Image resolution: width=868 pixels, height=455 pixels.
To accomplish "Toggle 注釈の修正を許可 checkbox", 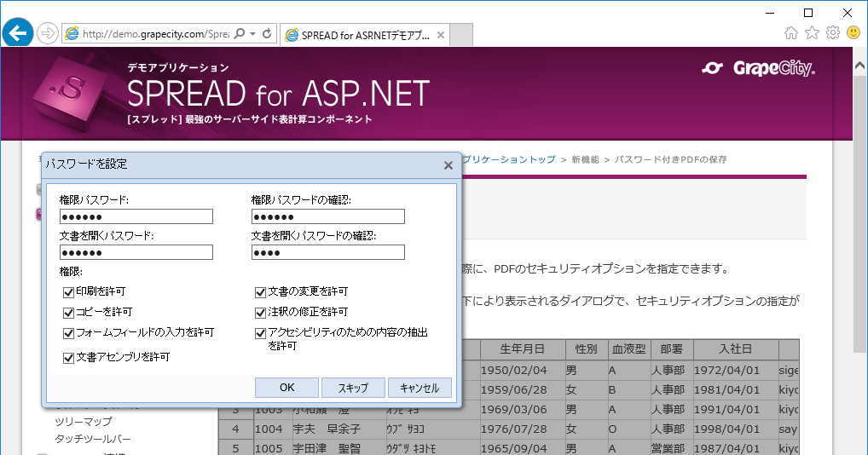I will click(x=260, y=313).
